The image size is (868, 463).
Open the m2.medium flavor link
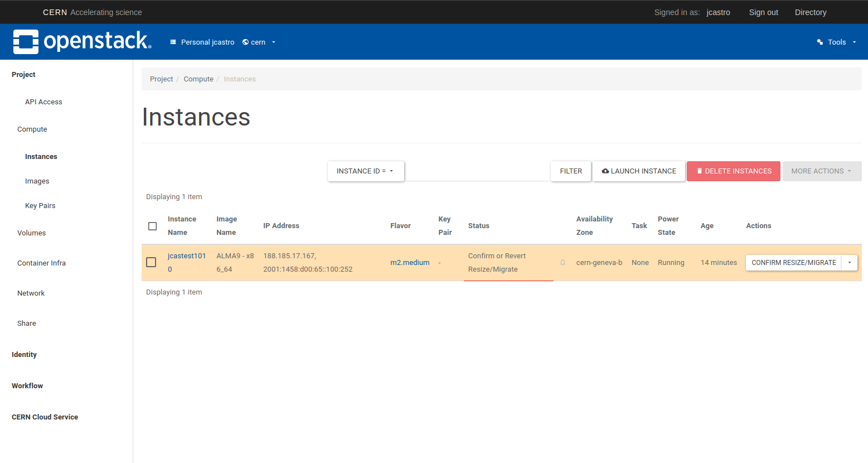point(410,263)
